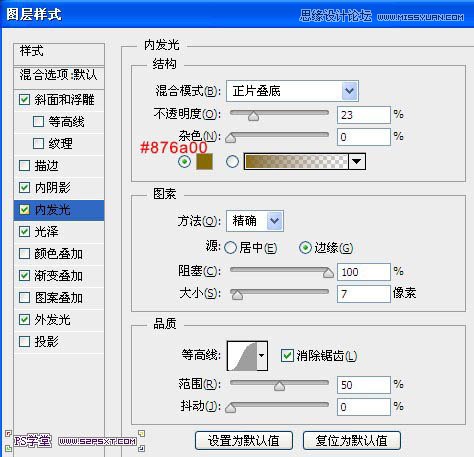Toggle the 斜面和浮雕 checkbox
Screen dimensions: 474x457
(24, 99)
